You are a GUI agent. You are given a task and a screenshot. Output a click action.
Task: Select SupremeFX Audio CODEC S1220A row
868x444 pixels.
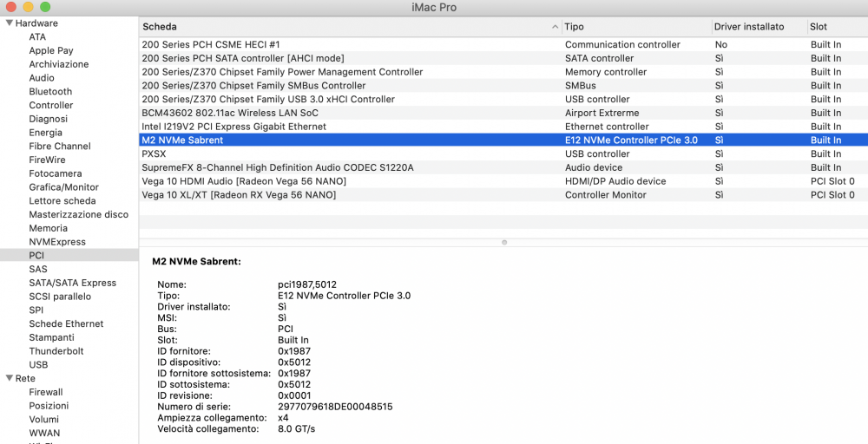click(x=503, y=167)
